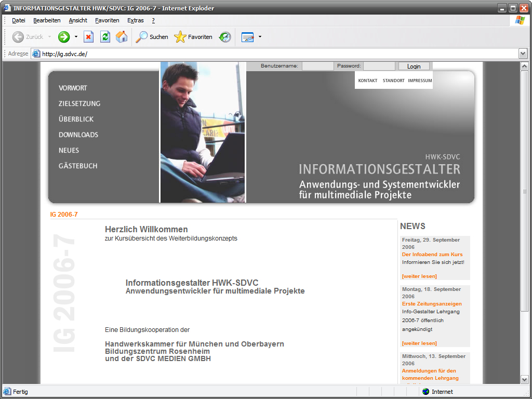Click the vertical scrollbar thumb
The height and width of the screenshot is (399, 532).
(x=524, y=191)
